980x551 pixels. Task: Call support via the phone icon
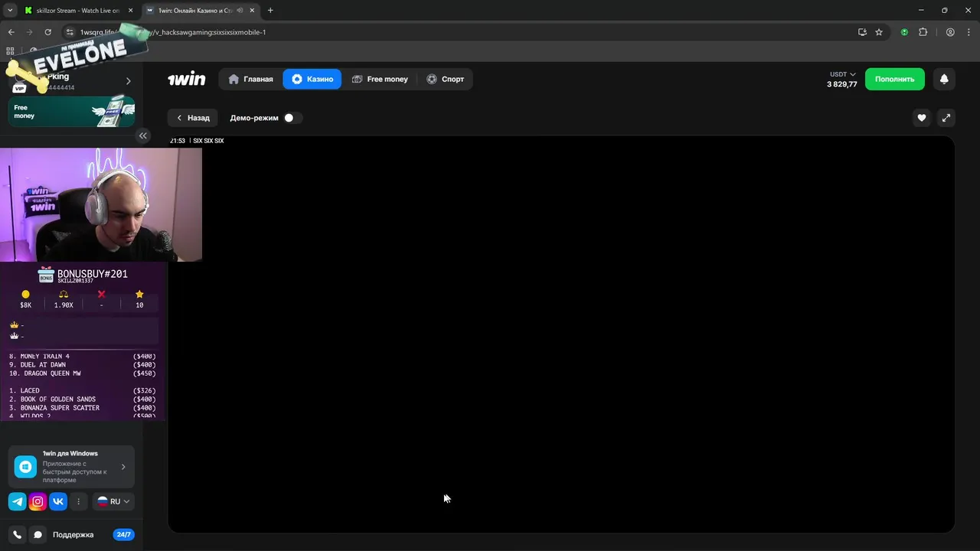pos(18,535)
